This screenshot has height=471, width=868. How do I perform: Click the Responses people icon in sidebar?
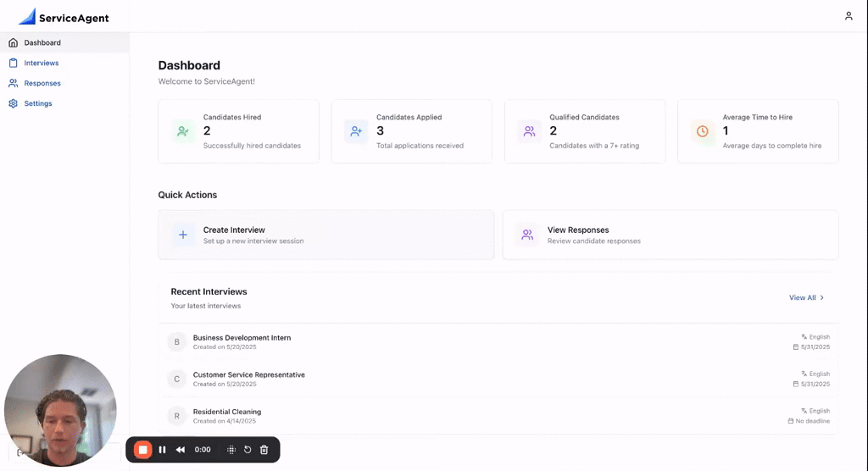(14, 83)
